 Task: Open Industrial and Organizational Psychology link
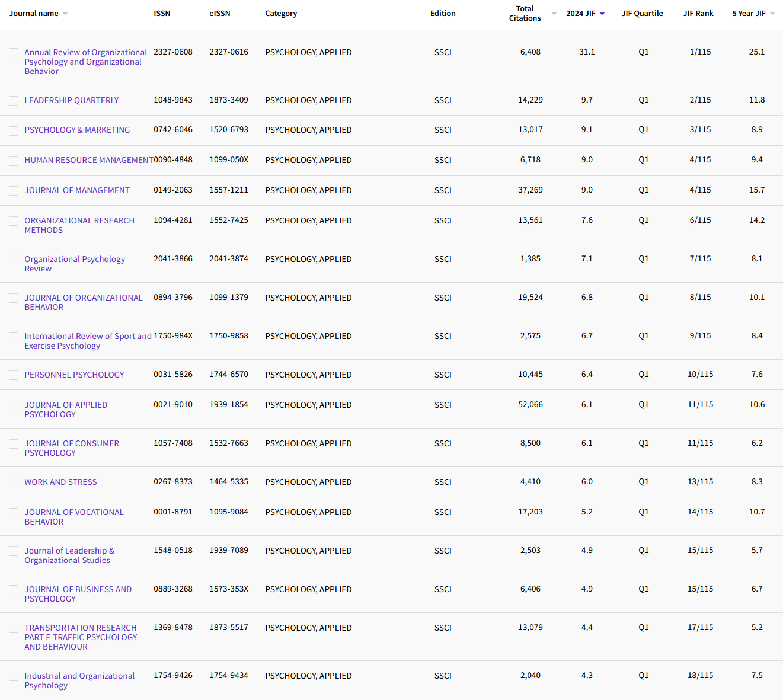(x=79, y=680)
